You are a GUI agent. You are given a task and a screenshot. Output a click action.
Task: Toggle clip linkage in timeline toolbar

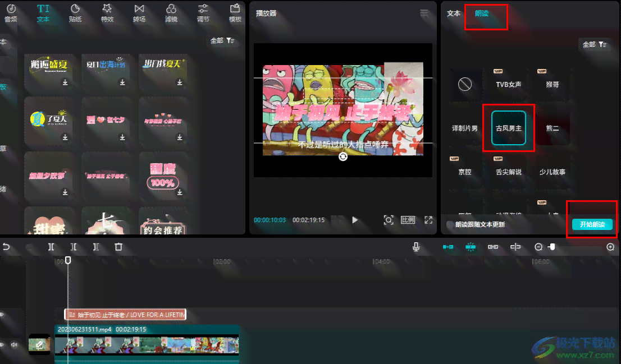pyautogui.click(x=493, y=247)
